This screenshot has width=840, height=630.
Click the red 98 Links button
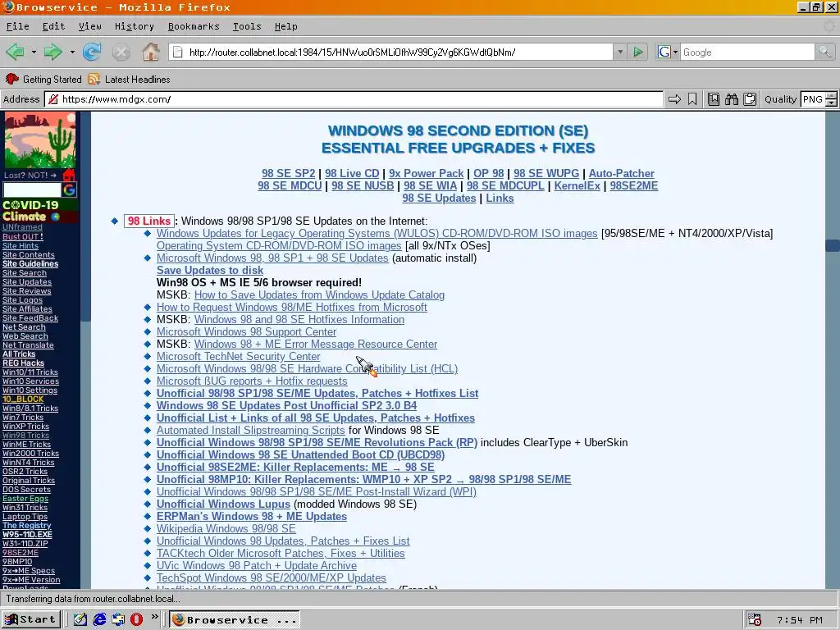(x=149, y=221)
